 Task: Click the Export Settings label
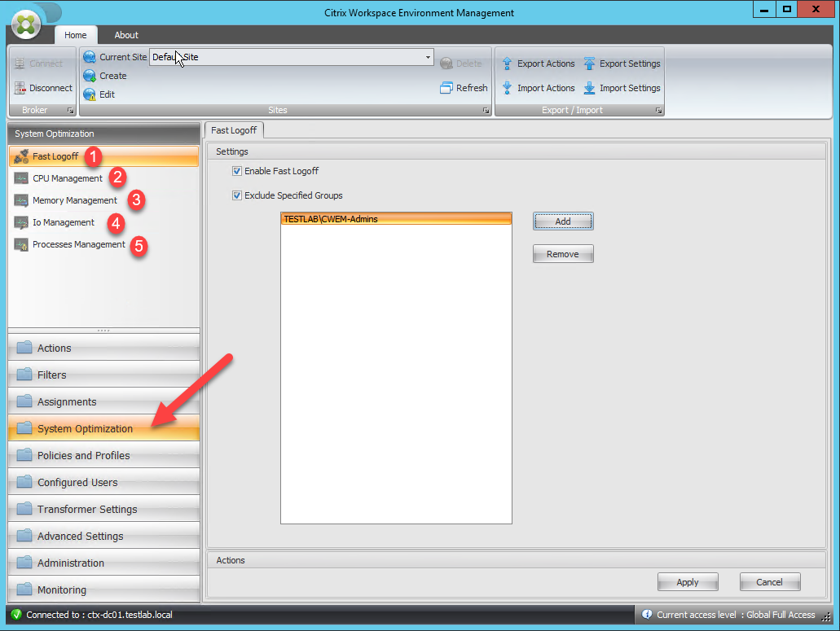click(630, 64)
